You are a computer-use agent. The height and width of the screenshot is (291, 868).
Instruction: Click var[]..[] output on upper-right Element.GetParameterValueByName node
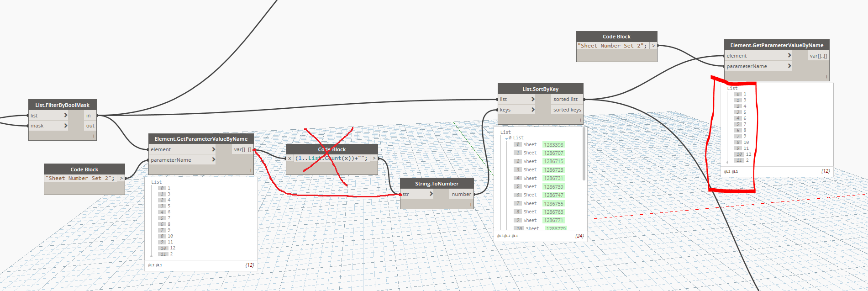[x=818, y=56]
